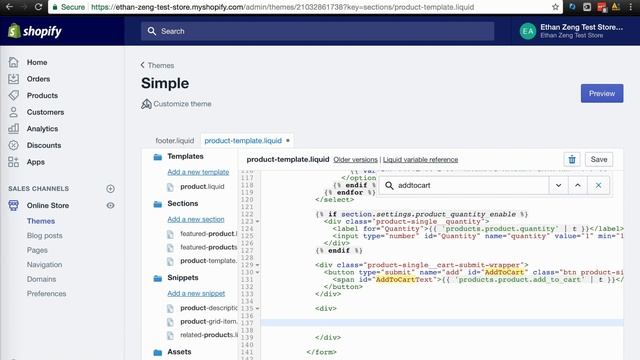Image resolution: width=640 pixels, height=360 pixels.
Task: Click the Analytics bar chart icon
Action: click(13, 129)
